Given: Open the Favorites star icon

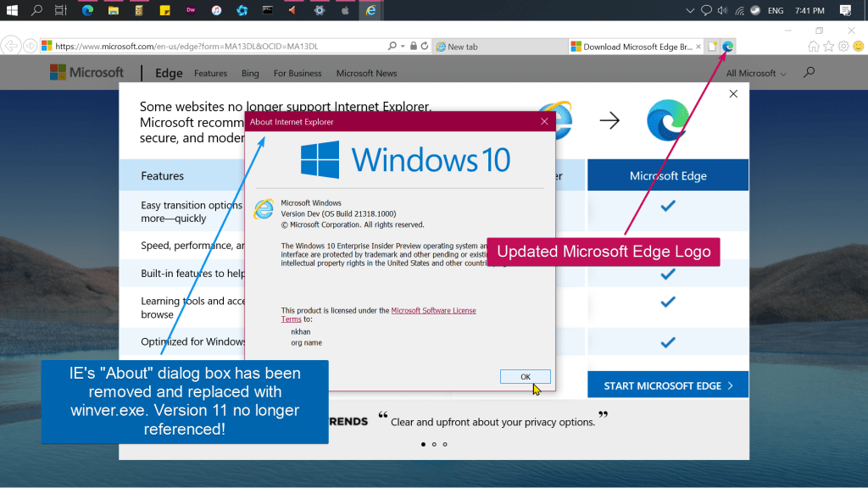Looking at the screenshot, I should pyautogui.click(x=829, y=47).
